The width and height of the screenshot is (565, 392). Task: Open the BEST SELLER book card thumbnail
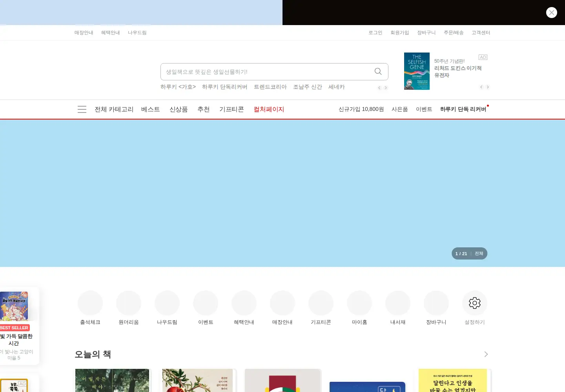(14, 306)
